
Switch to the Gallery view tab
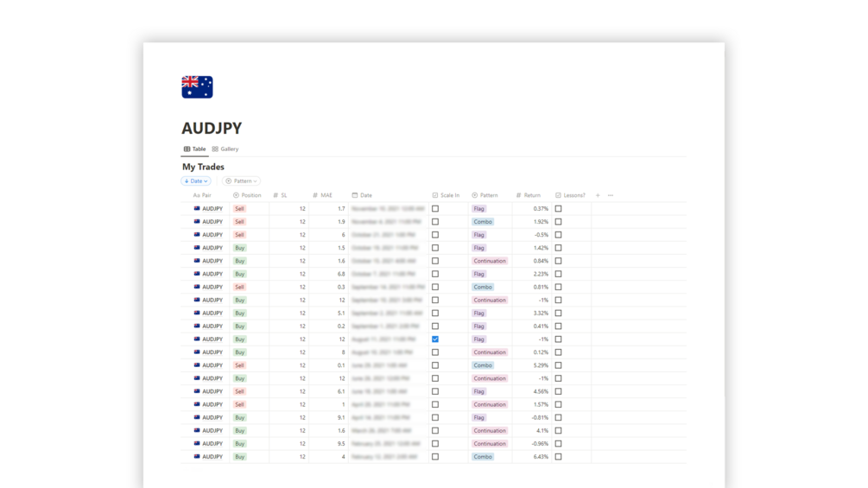pos(225,149)
